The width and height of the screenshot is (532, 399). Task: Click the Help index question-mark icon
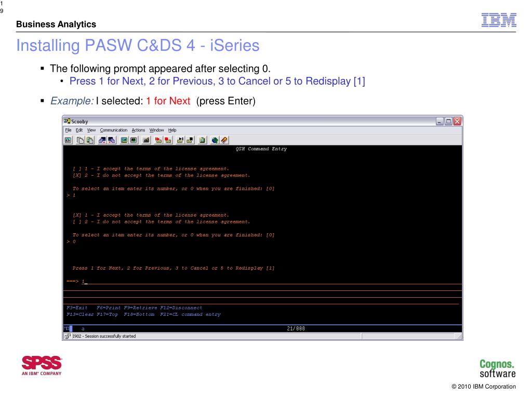[224, 140]
